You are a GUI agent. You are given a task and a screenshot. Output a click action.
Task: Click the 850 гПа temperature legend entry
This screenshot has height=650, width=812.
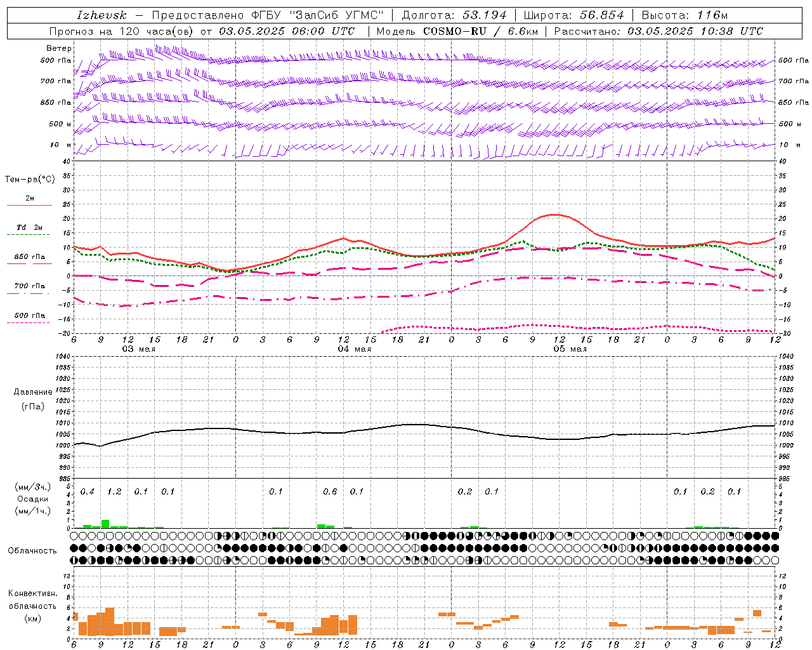pos(29,256)
